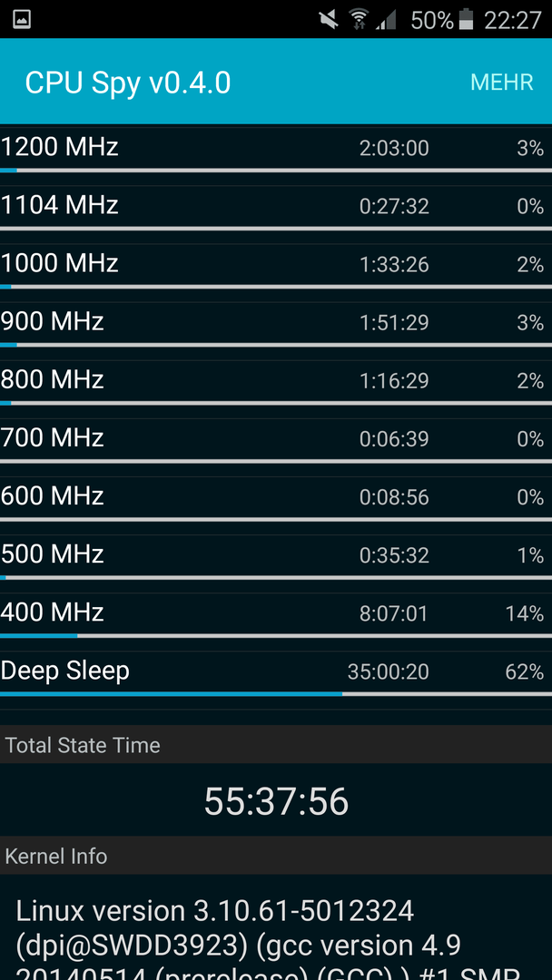Tap the muted sound icon in status bar
The width and height of the screenshot is (552, 980).
(x=329, y=19)
